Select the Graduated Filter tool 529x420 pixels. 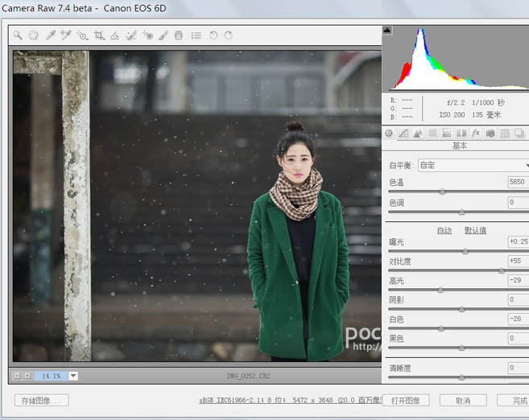tap(179, 35)
